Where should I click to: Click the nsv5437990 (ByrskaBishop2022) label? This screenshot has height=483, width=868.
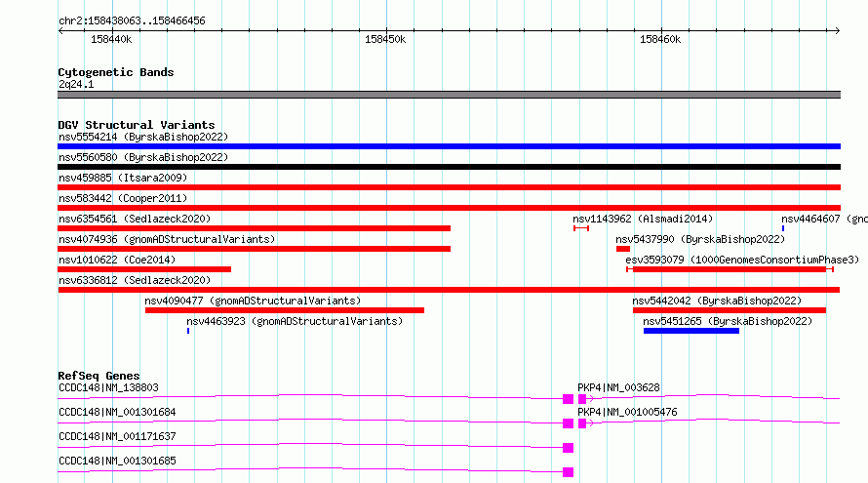coord(700,239)
